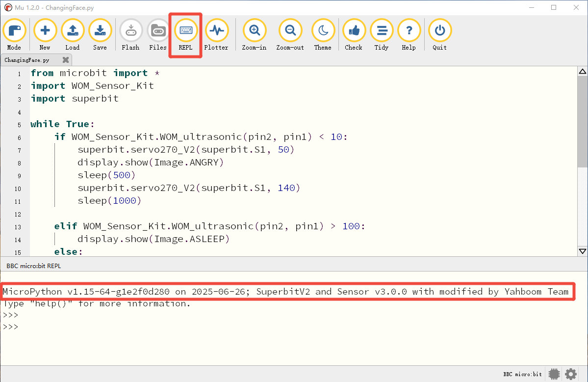This screenshot has width=588, height=382.
Task: Open Mu administration settings gear
Action: coord(571,374)
